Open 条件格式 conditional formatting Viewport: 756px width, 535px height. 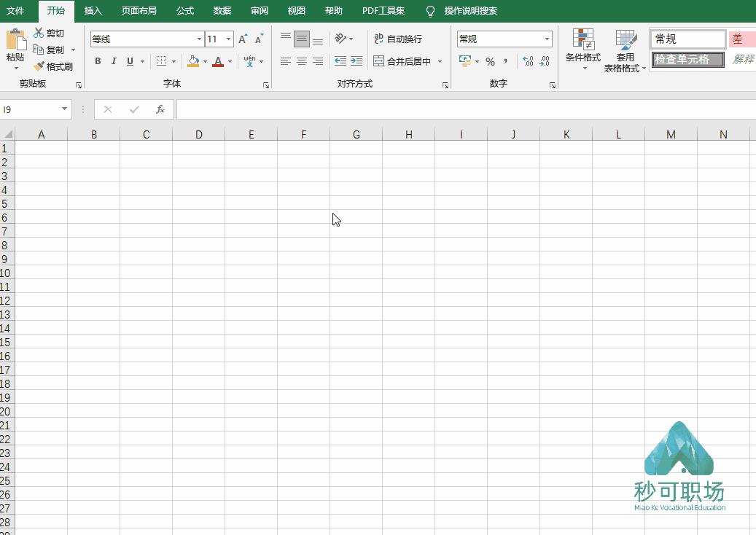pyautogui.click(x=582, y=49)
